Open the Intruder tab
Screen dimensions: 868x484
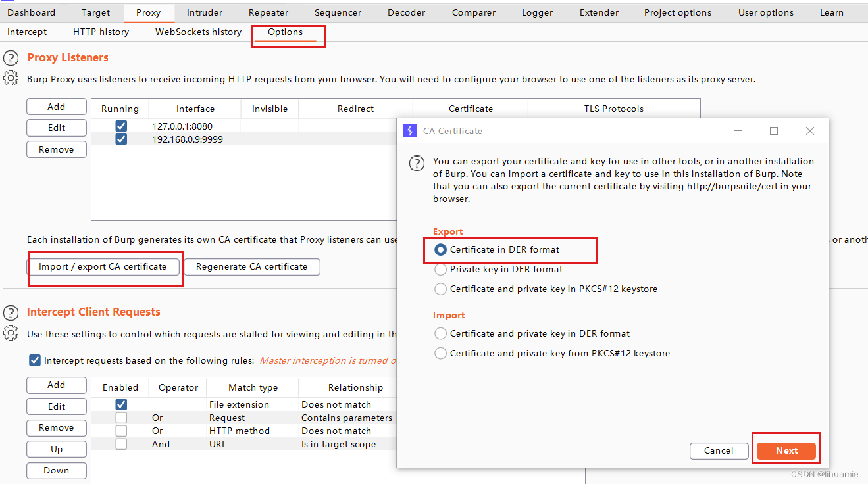205,12
